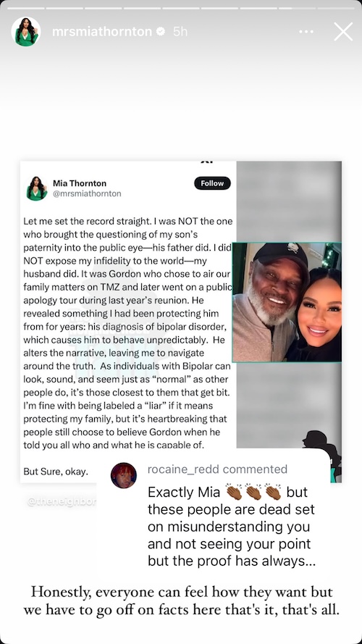
Task: Click rocaine_redd commenter avatar
Action: [x=124, y=475]
